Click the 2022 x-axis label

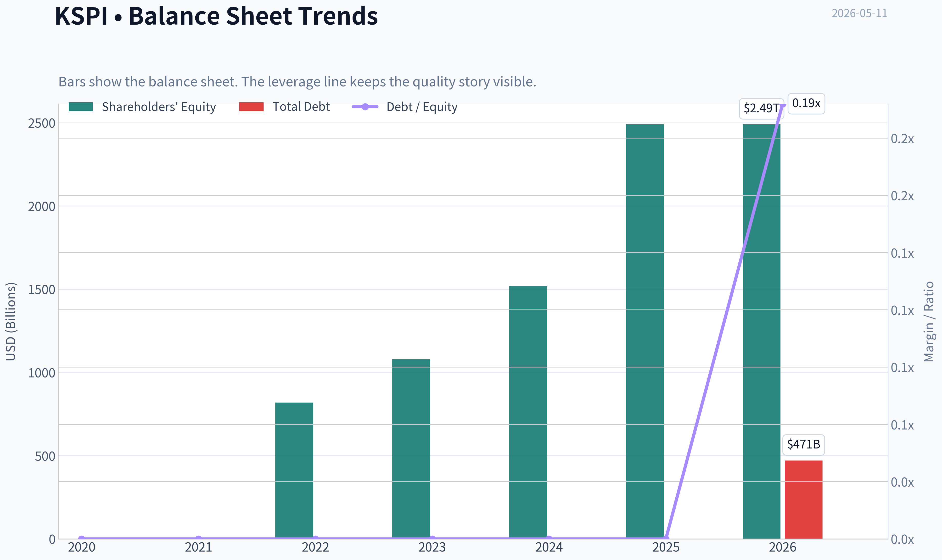[315, 547]
